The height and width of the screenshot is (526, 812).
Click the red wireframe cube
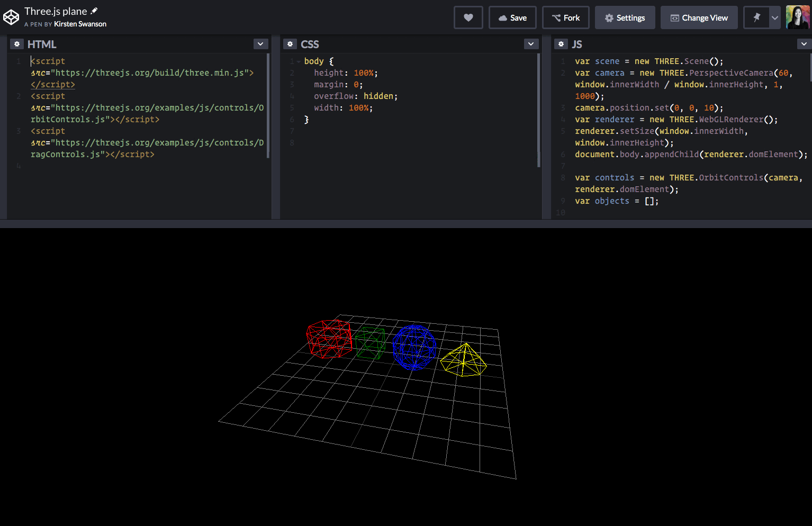coord(329,339)
